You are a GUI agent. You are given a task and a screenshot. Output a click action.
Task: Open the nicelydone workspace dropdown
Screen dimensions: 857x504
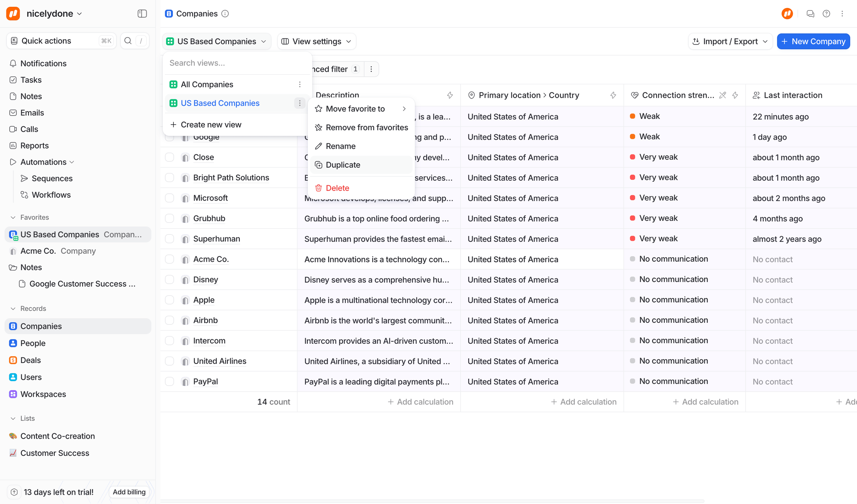point(45,14)
